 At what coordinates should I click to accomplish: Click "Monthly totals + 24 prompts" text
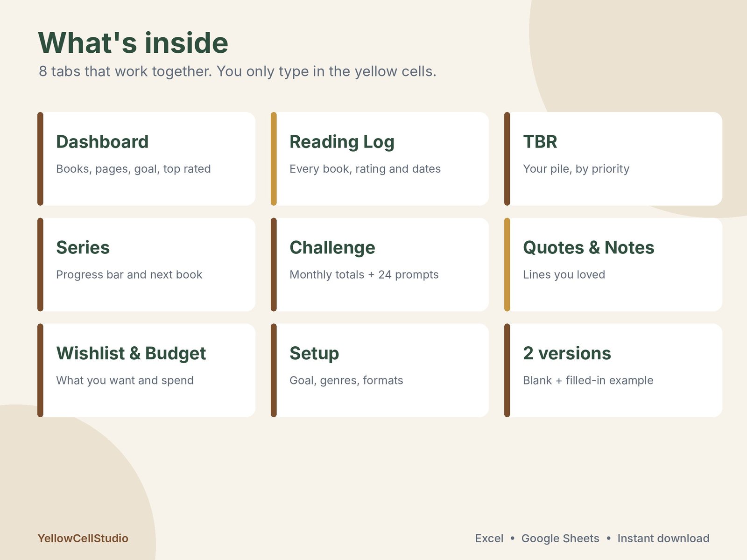[x=364, y=275]
